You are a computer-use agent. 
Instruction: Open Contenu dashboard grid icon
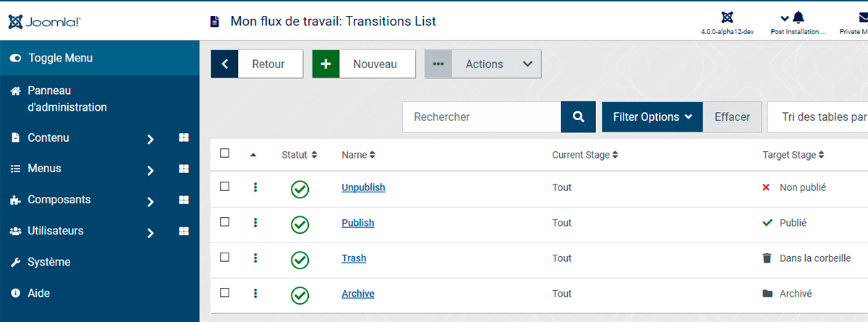pos(184,137)
